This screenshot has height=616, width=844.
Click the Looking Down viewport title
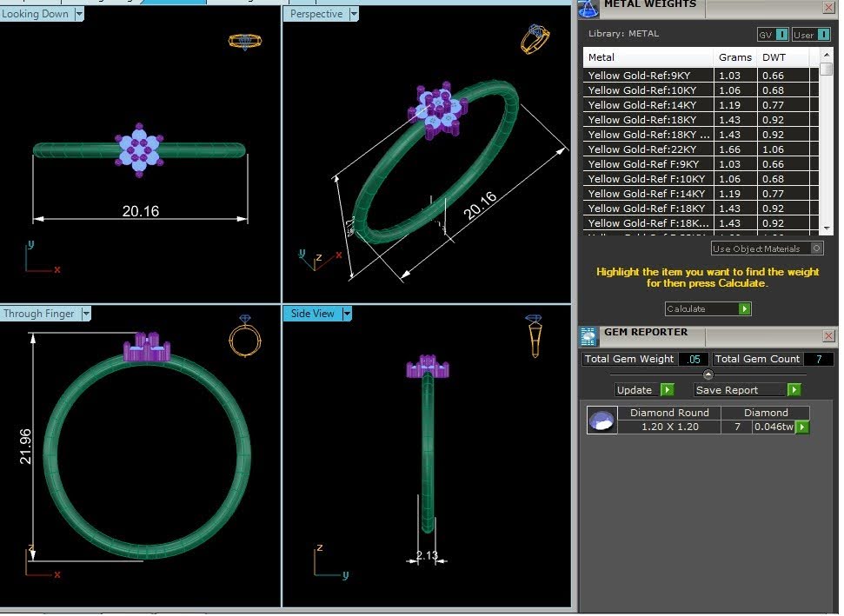pyautogui.click(x=36, y=14)
